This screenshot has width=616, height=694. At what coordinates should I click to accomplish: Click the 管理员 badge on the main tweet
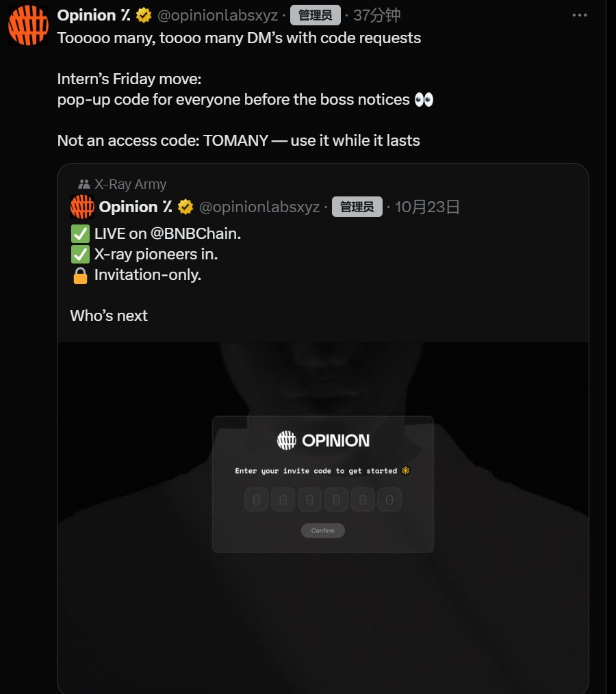point(316,15)
